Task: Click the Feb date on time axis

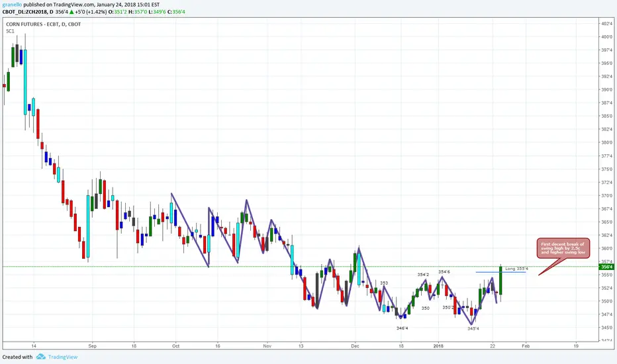Action: 526,346
